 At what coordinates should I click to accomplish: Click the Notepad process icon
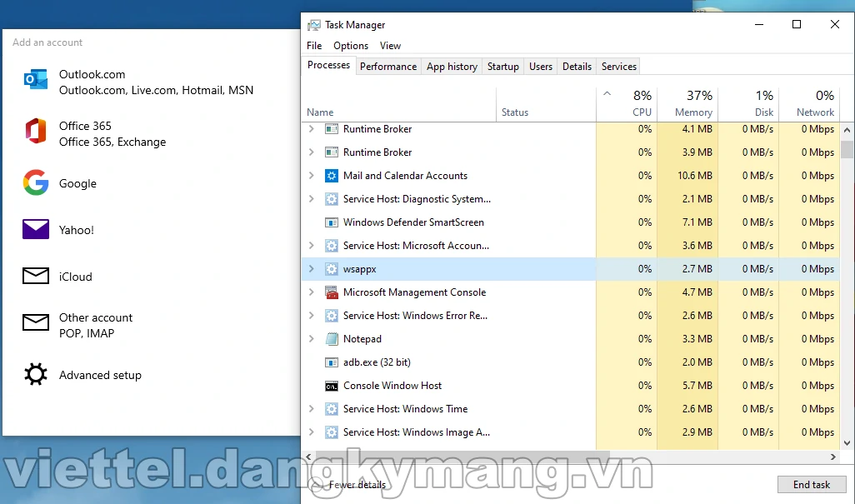tap(331, 339)
